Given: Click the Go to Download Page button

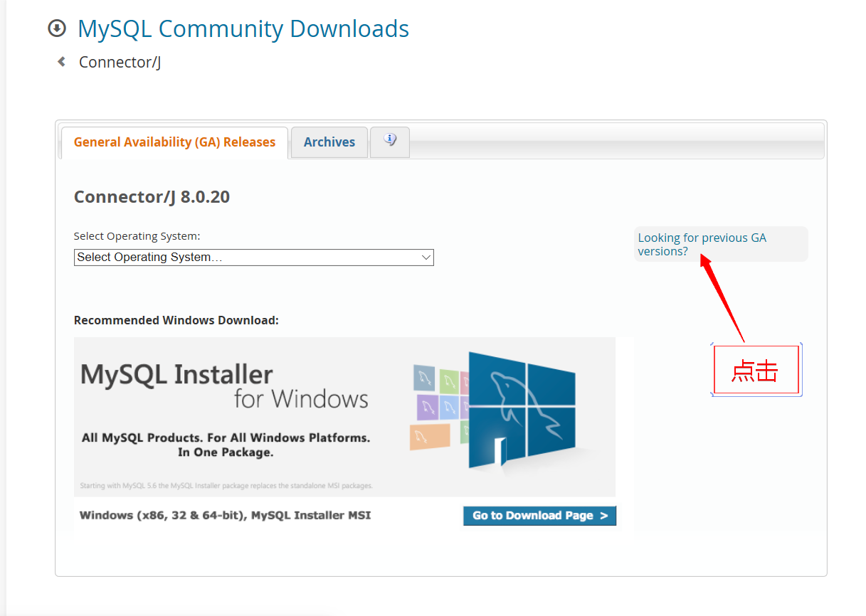Looking at the screenshot, I should (539, 516).
